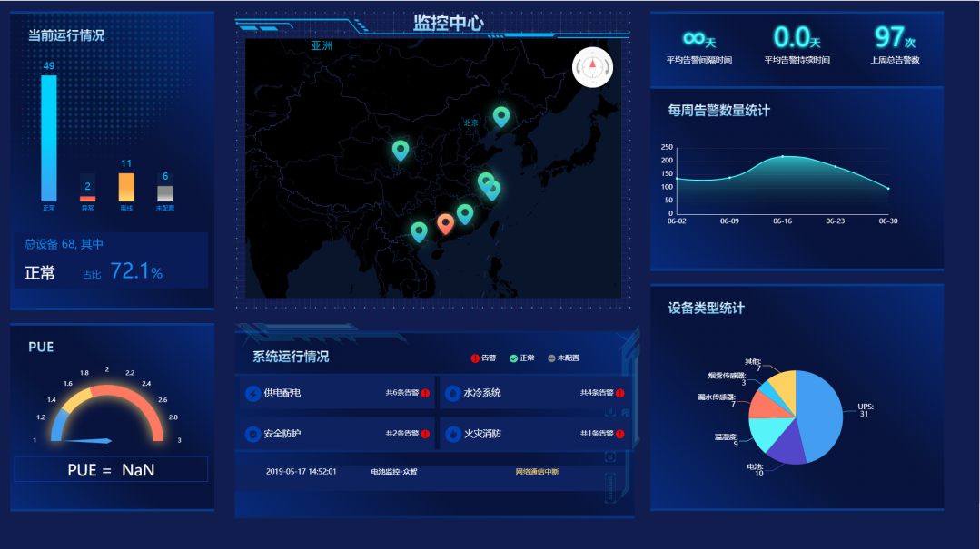Open the 供电配电 system card
This screenshot has height=549, width=980.
coord(337,393)
